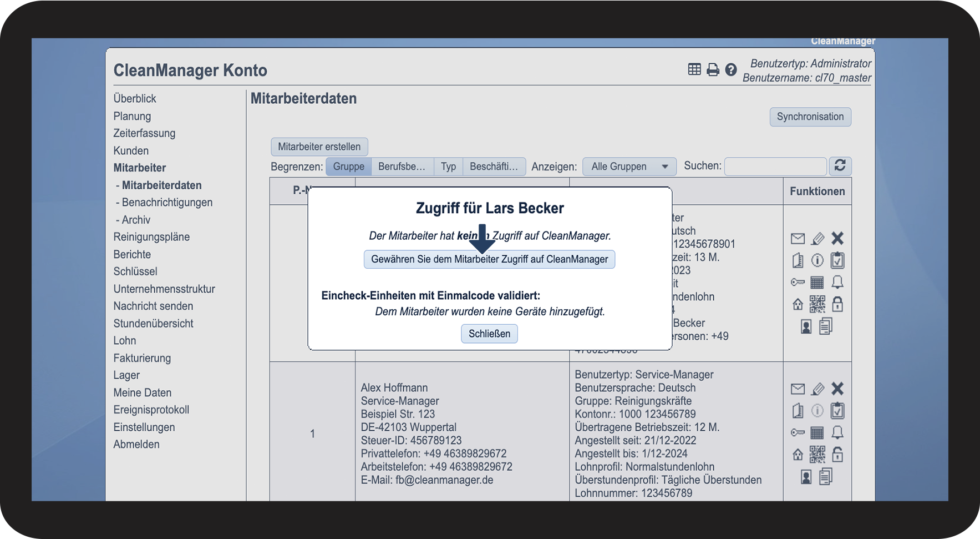Image resolution: width=980 pixels, height=539 pixels.
Task: Open the Alle Gruppen dropdown
Action: [x=629, y=167]
